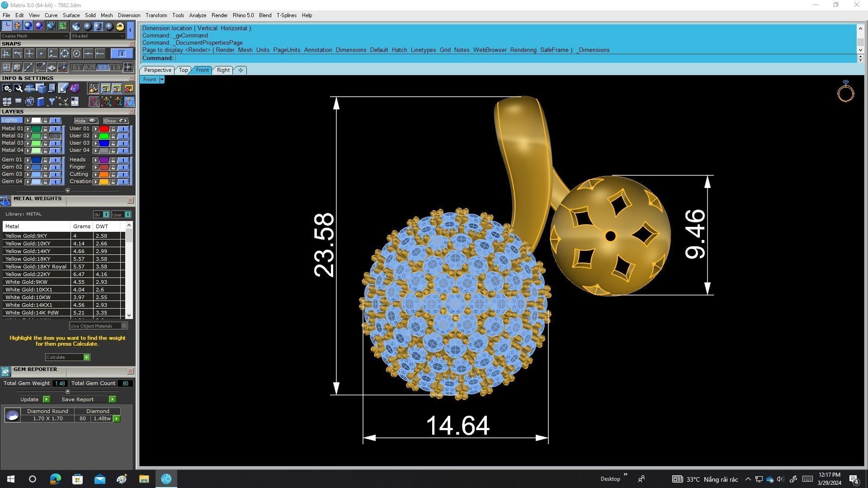
Task: Toggle the GV library switch in Metal Weights
Action: pos(102,214)
